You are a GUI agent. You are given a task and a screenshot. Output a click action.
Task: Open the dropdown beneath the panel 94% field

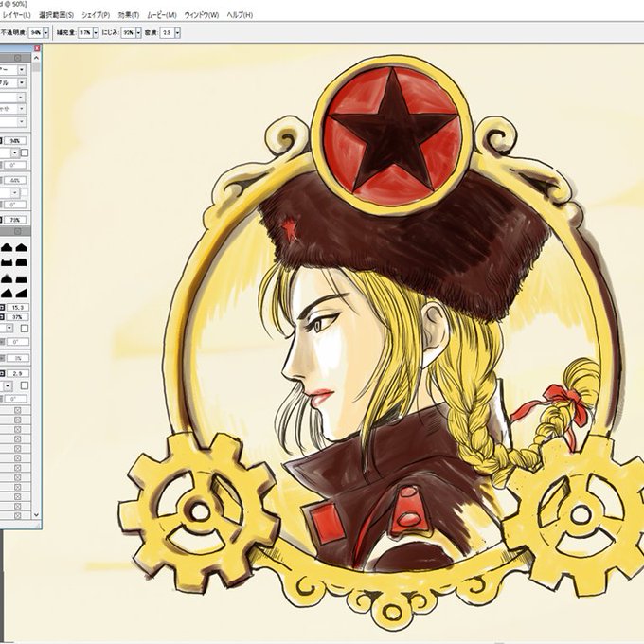[15, 152]
